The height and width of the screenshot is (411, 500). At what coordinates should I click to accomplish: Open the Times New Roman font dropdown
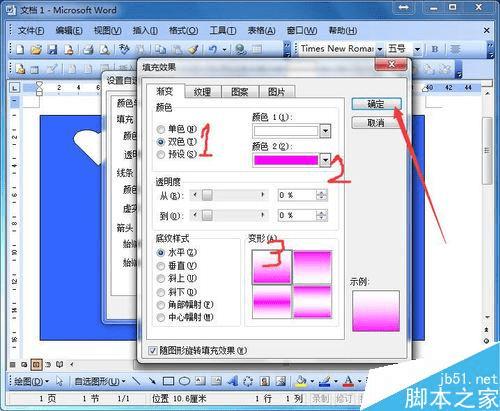380,50
